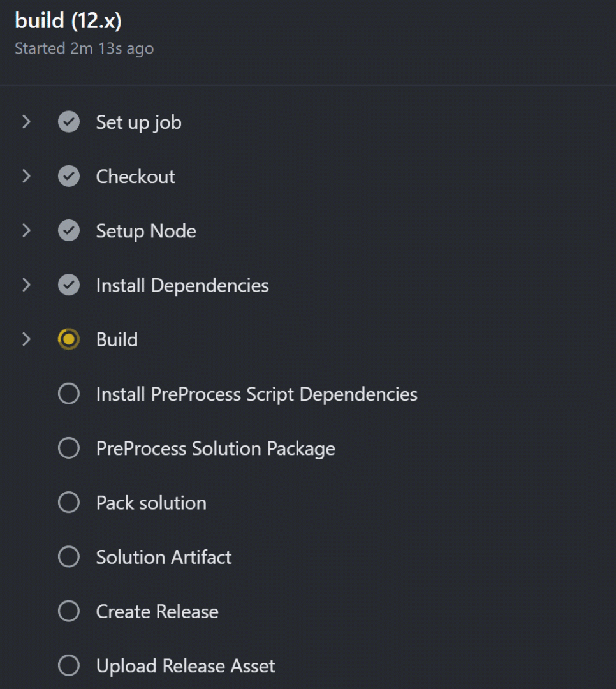
Task: Click pending circle icon beside Install PreProcess Script Dependencies
Action: tap(69, 394)
